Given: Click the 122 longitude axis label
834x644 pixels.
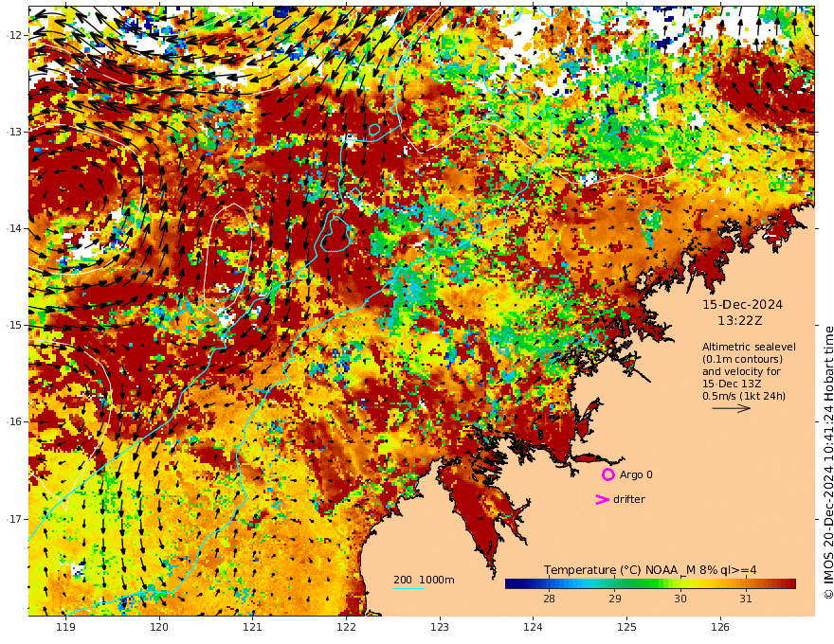Looking at the screenshot, I should tap(346, 627).
